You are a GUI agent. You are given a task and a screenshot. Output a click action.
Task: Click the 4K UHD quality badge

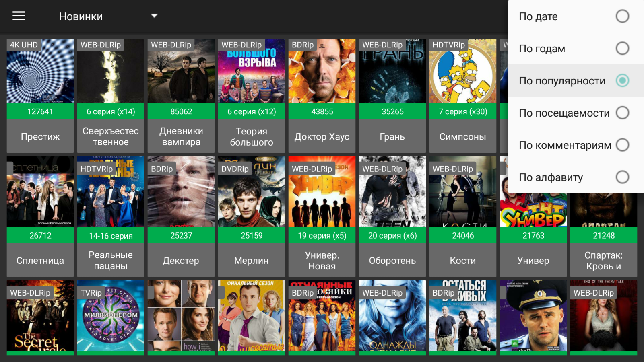pos(24,45)
